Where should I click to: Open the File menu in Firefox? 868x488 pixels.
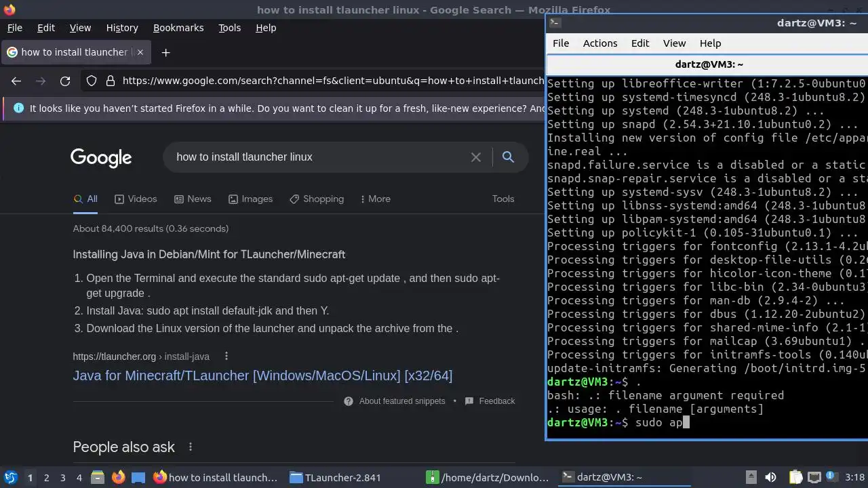click(x=15, y=28)
